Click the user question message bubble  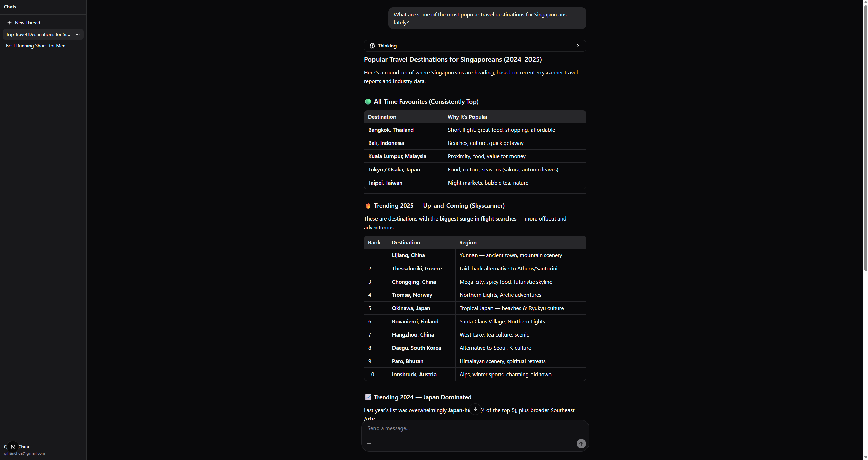pyautogui.click(x=487, y=18)
